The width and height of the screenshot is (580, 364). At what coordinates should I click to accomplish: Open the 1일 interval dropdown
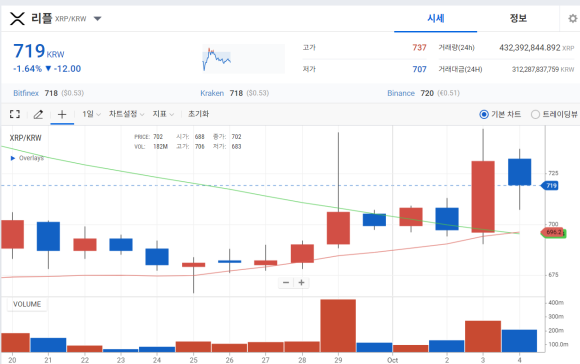click(x=91, y=114)
